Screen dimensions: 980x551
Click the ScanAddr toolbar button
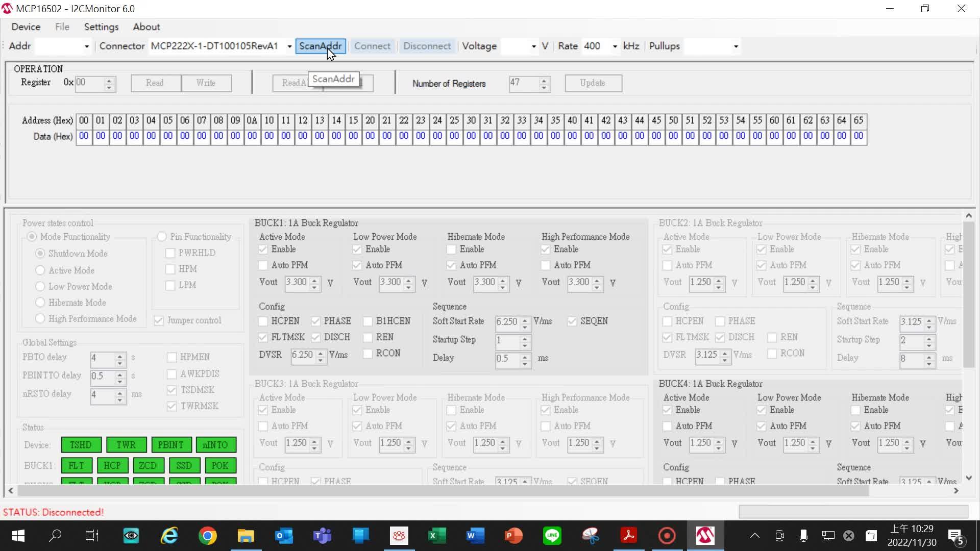320,46
